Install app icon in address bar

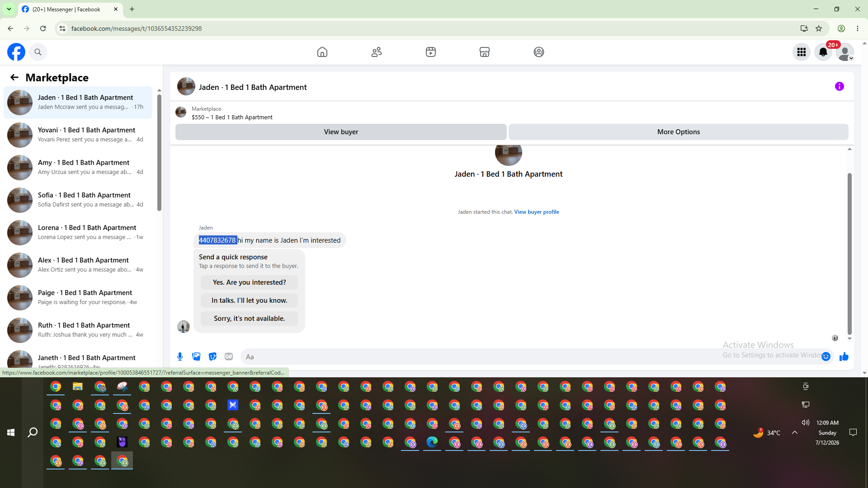pos(804,28)
